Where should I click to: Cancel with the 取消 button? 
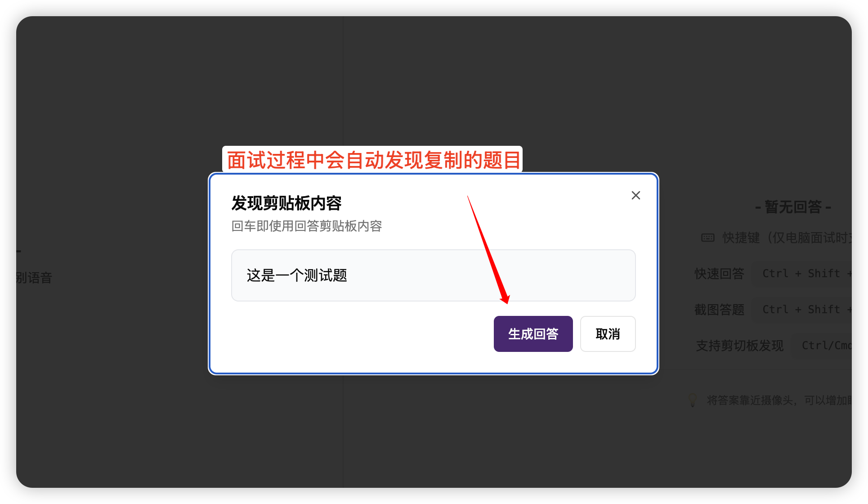608,334
